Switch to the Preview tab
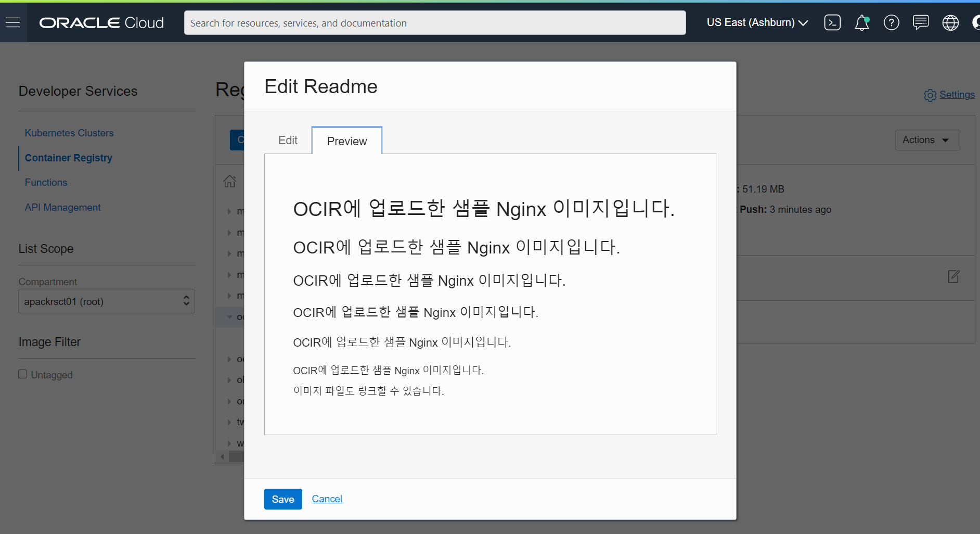Viewport: 980px width, 534px height. pyautogui.click(x=347, y=141)
